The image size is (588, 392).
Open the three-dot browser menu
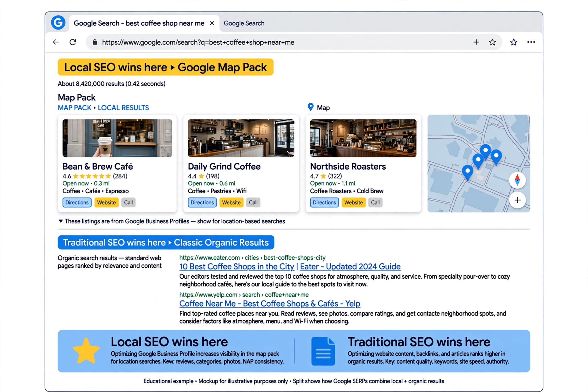click(531, 42)
